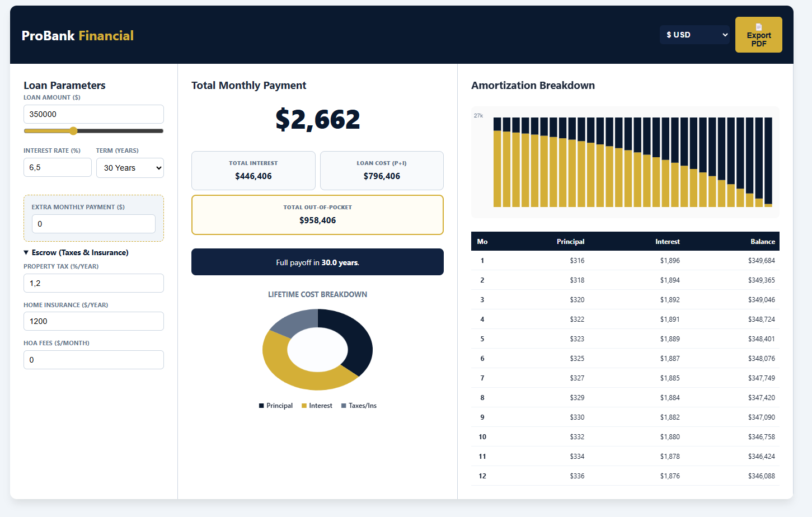This screenshot has width=812, height=517.
Task: Click the $348,724 balance cell
Action: [x=762, y=319]
